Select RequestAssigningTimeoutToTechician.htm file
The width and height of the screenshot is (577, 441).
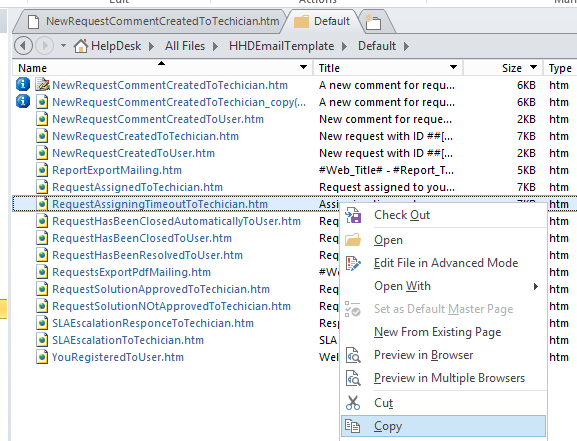point(160,204)
